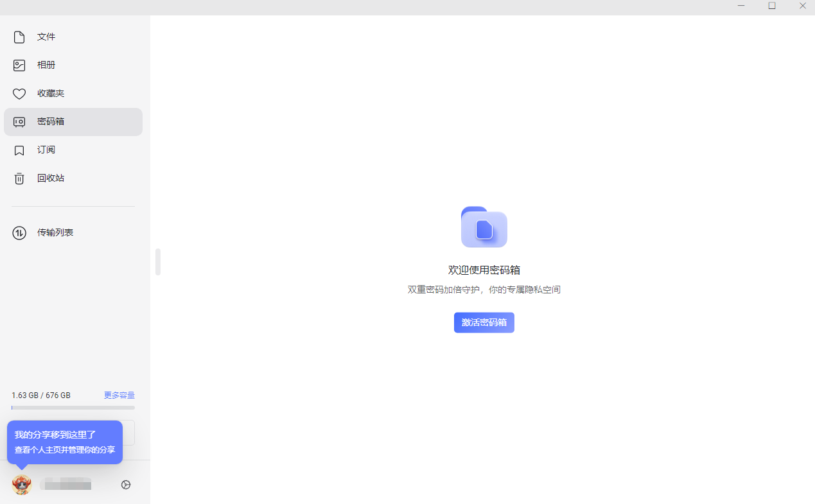Click the sidebar collapse handle
This screenshot has height=504, width=815.
click(158, 262)
